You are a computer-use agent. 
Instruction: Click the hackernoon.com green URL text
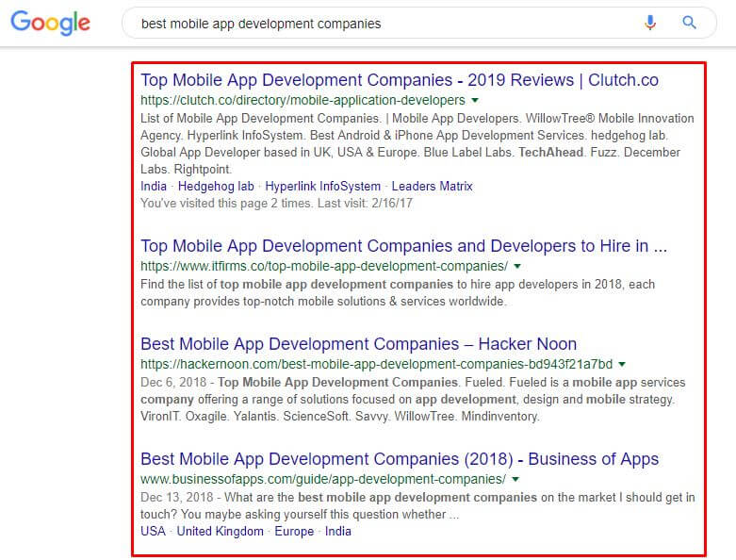click(x=376, y=364)
